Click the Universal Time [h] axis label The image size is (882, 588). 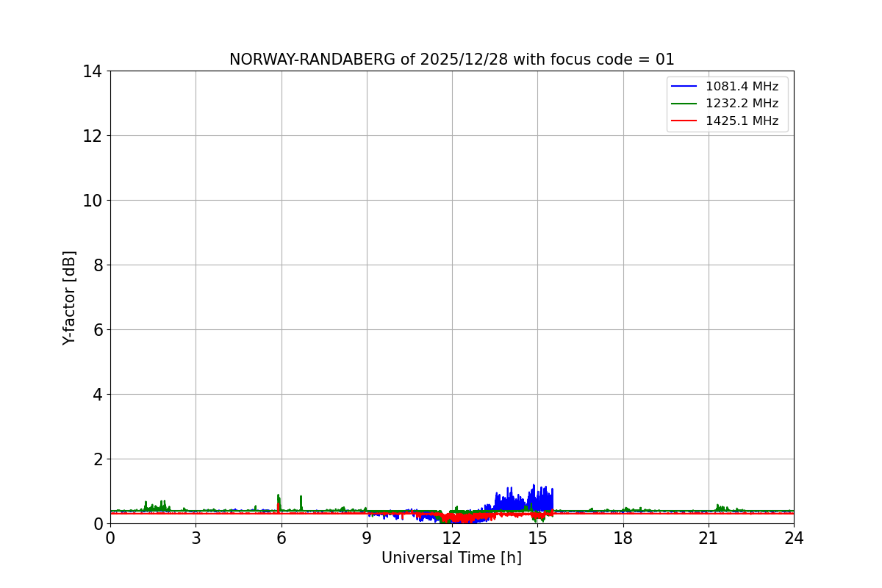pyautogui.click(x=451, y=558)
